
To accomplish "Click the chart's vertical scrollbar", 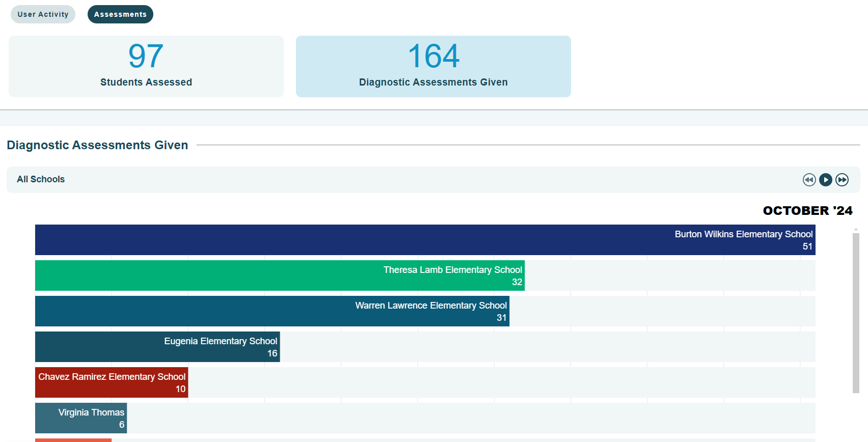I will (x=856, y=313).
